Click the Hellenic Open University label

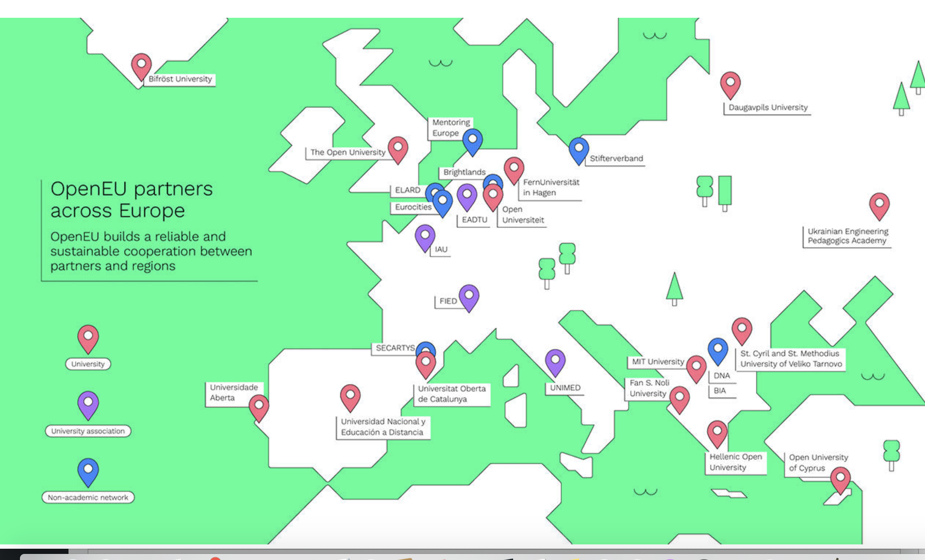coord(735,462)
